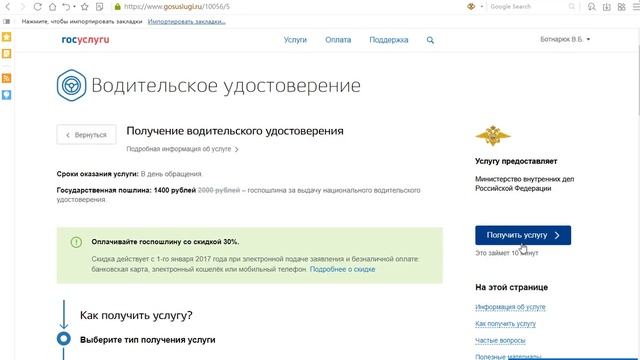Image resolution: width=640 pixels, height=360 pixels.
Task: Open Подробная информация об услуге link
Action: point(182,149)
